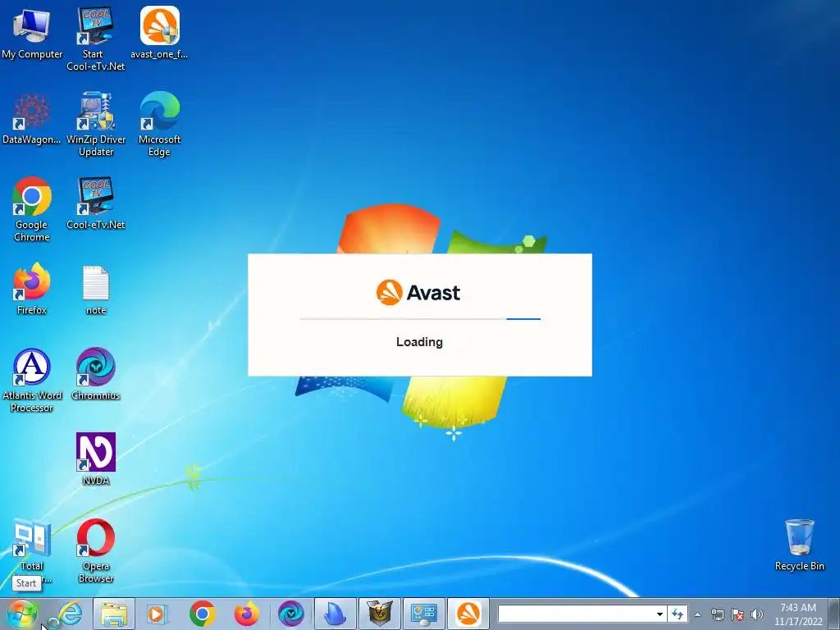Open the My Computer desktop icon
This screenshot has width=840, height=630.
pos(32,33)
